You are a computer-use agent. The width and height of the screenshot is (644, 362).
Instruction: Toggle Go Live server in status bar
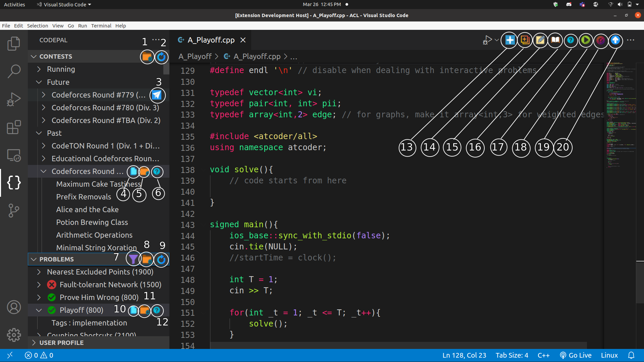(576, 355)
